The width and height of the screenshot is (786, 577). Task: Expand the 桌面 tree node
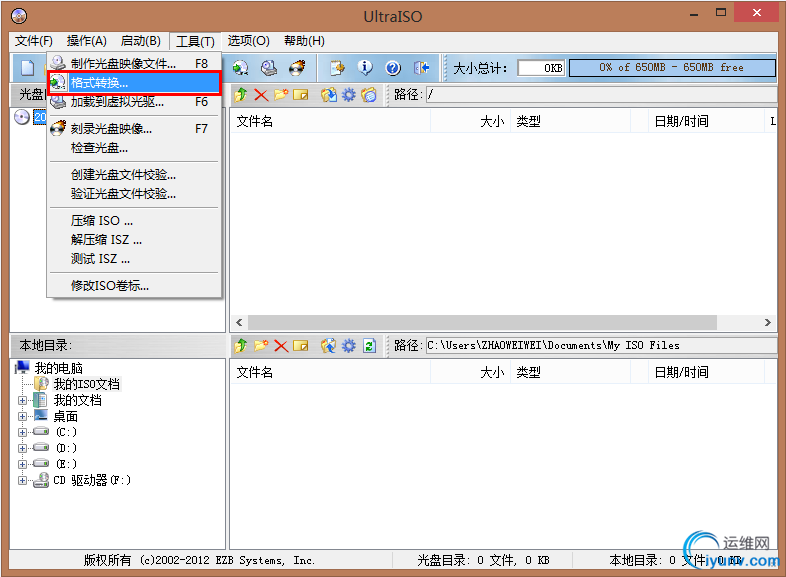pos(22,416)
